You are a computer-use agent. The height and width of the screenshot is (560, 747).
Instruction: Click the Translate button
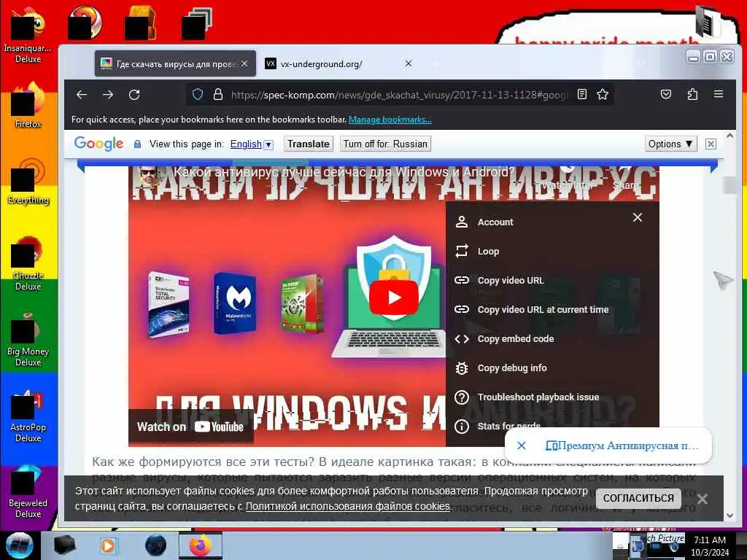point(309,144)
